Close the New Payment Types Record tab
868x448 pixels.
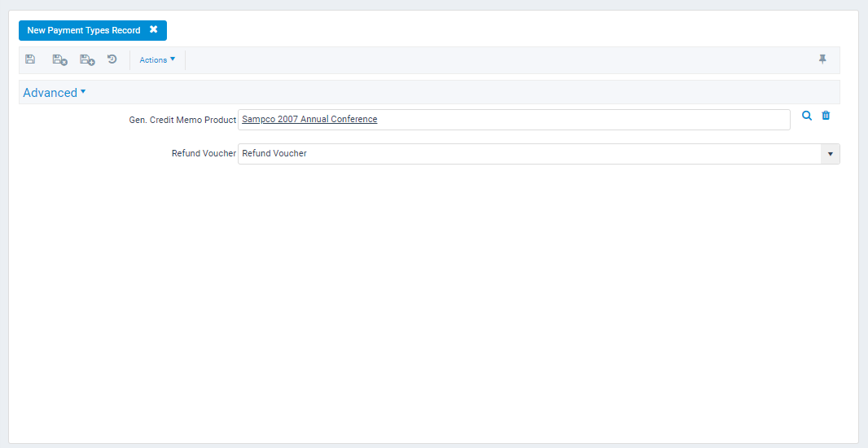[x=153, y=30]
